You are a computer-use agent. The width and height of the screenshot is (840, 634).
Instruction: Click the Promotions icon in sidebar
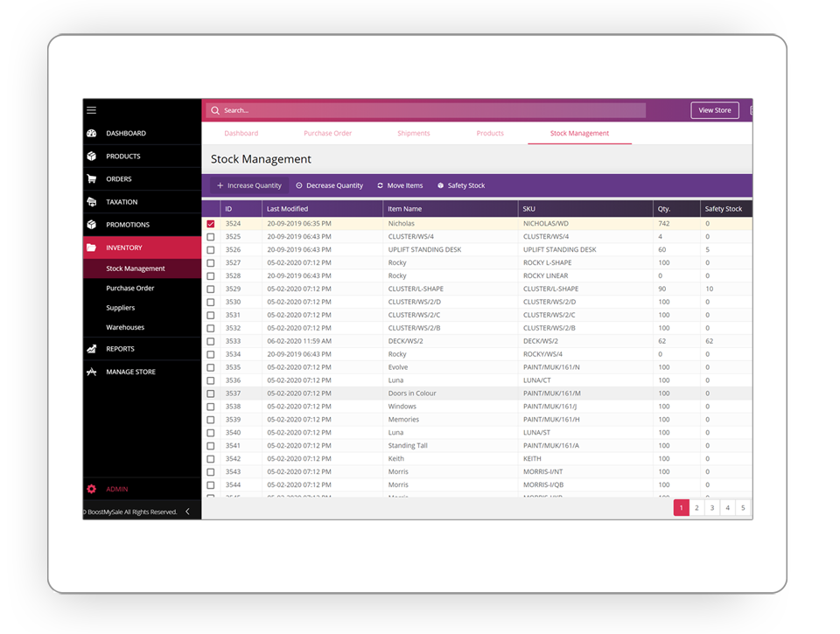92,225
